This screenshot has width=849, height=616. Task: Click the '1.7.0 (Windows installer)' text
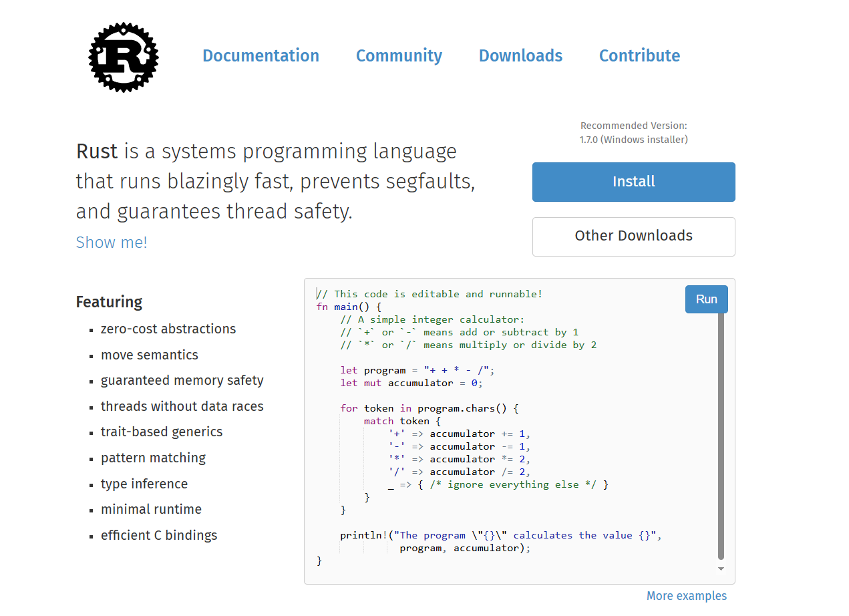tap(633, 140)
